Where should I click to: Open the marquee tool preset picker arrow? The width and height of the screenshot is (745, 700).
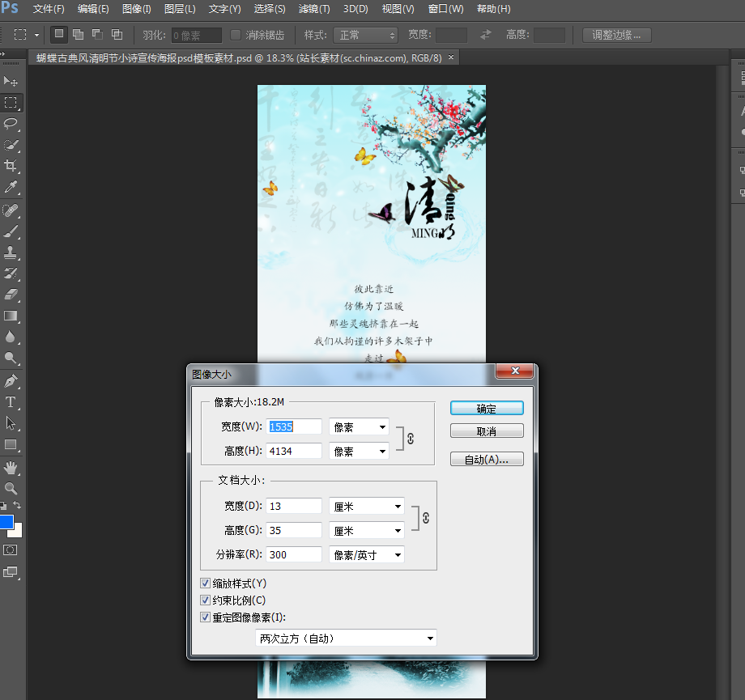(x=36, y=35)
